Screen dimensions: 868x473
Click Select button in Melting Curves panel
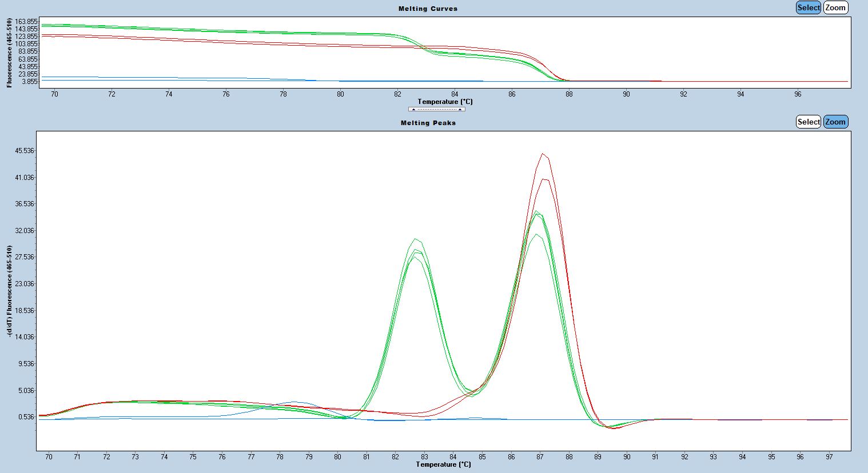809,7
